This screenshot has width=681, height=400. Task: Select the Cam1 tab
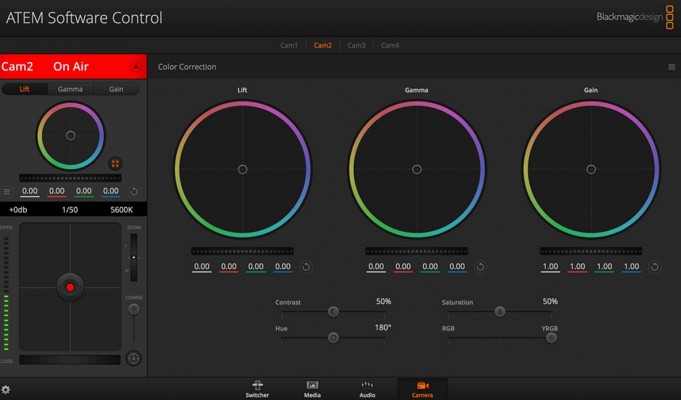coord(289,45)
